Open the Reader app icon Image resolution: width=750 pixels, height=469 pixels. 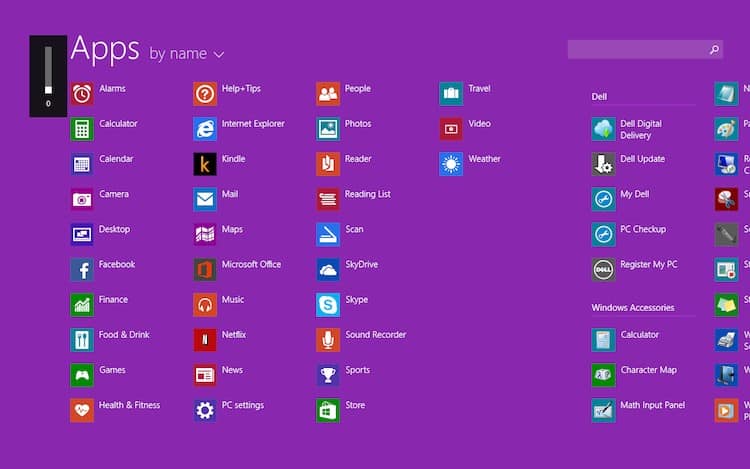pyautogui.click(x=328, y=164)
